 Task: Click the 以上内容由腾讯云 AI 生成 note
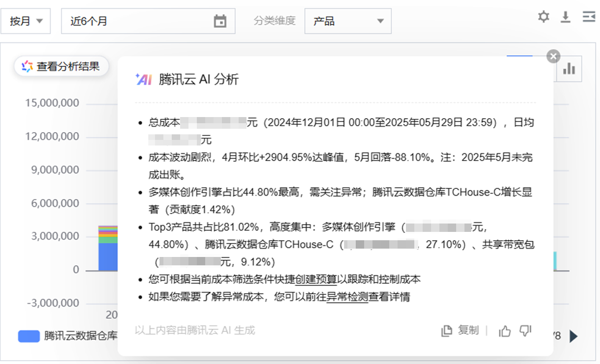(195, 331)
